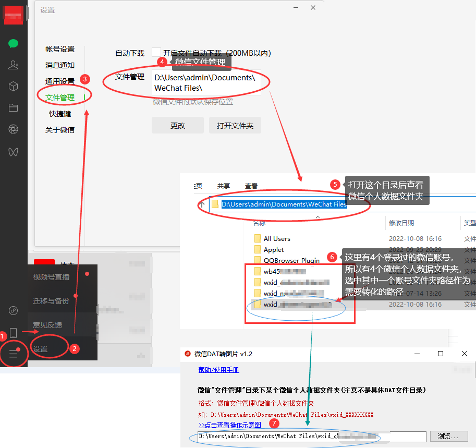Open the 查看 tab in Explorer
The image size is (476, 448).
[x=251, y=186]
